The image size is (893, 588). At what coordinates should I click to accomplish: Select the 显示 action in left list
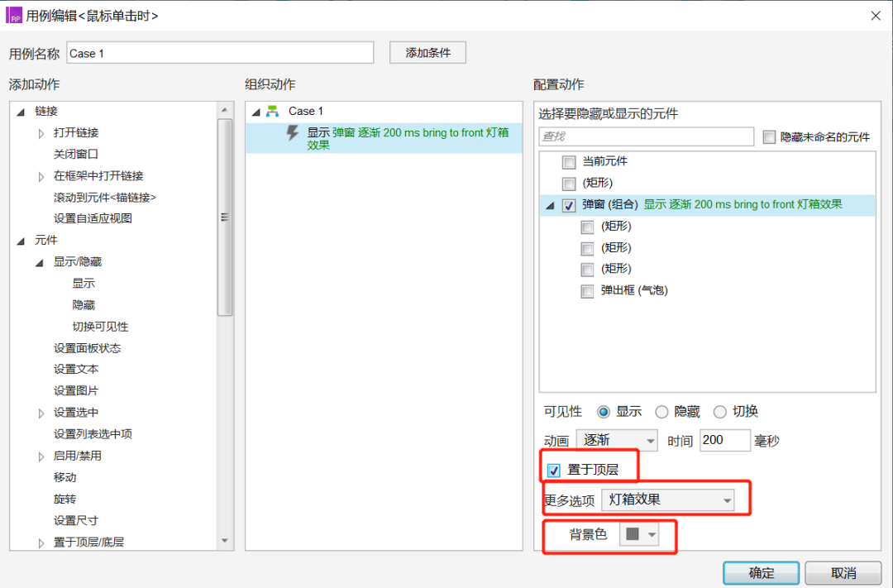pos(84,283)
